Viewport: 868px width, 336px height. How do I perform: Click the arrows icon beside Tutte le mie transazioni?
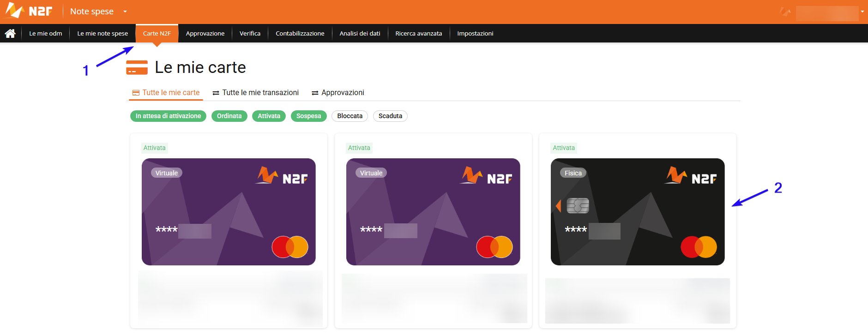216,93
